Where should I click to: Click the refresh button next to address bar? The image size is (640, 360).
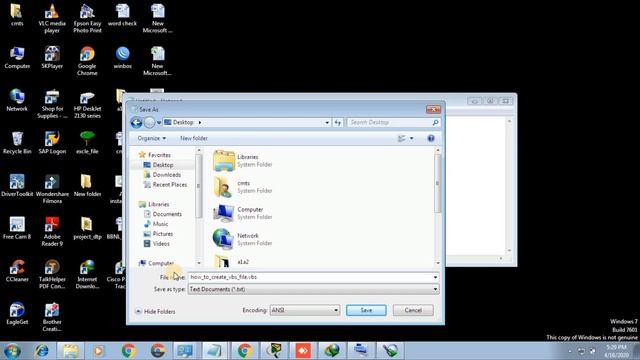click(x=338, y=122)
